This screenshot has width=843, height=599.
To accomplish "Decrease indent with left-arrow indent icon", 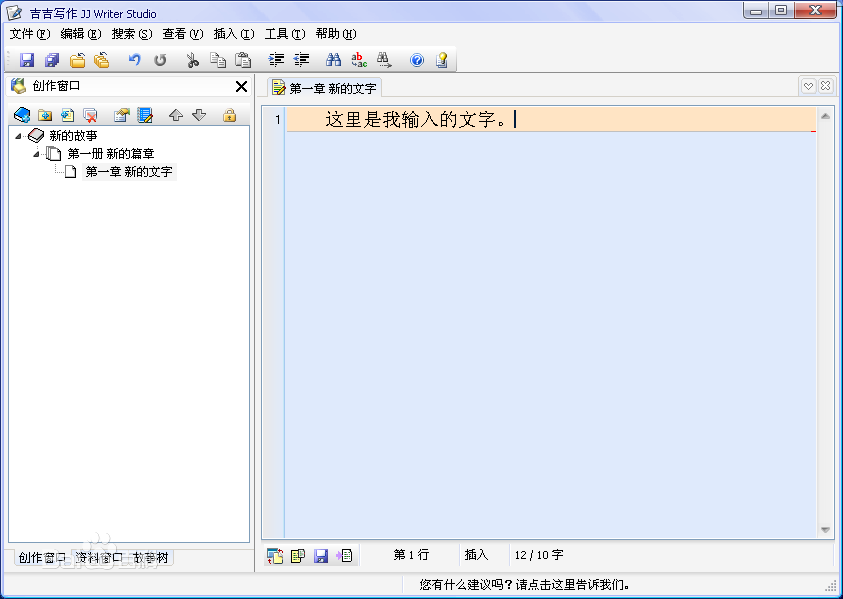I will [x=302, y=60].
